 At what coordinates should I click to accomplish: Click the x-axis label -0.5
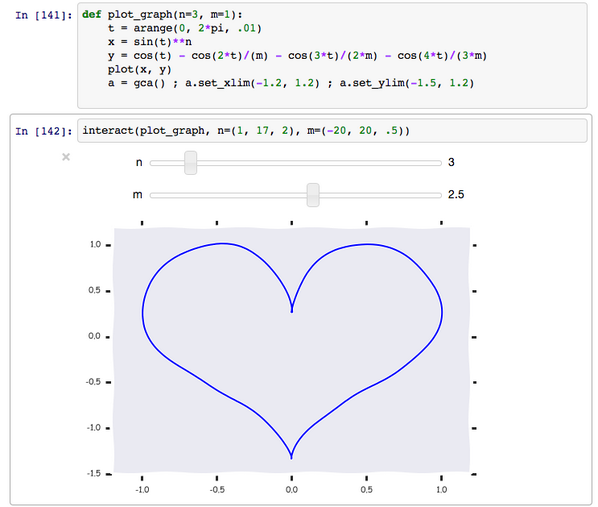[217, 489]
